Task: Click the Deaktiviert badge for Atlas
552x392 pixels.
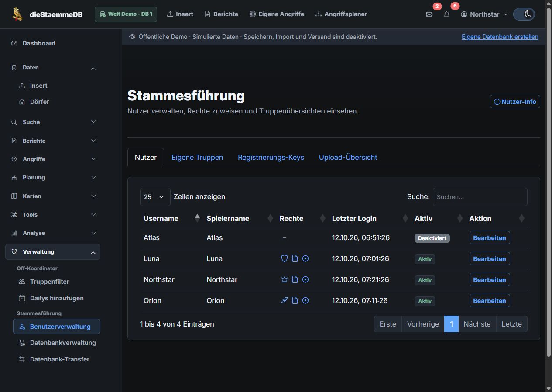Action: tap(432, 238)
